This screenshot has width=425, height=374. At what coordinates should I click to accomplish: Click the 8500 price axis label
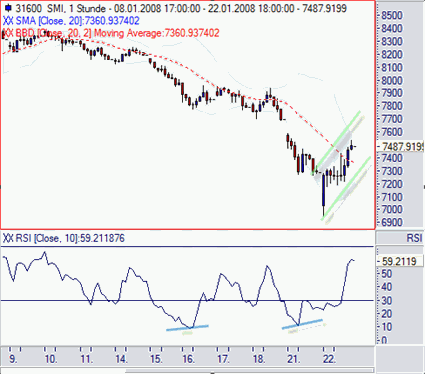(392, 15)
